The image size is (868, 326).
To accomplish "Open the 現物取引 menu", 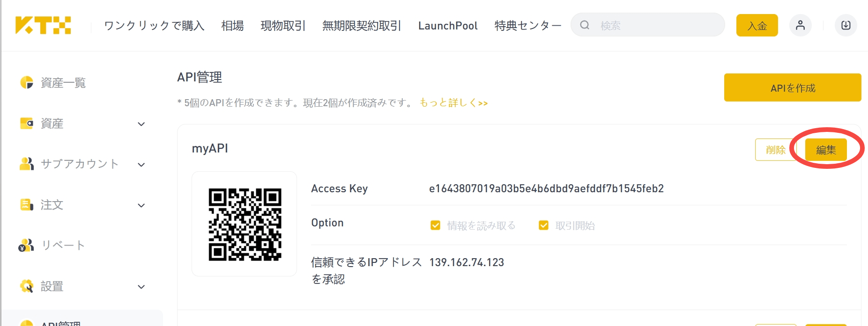I will (x=283, y=26).
